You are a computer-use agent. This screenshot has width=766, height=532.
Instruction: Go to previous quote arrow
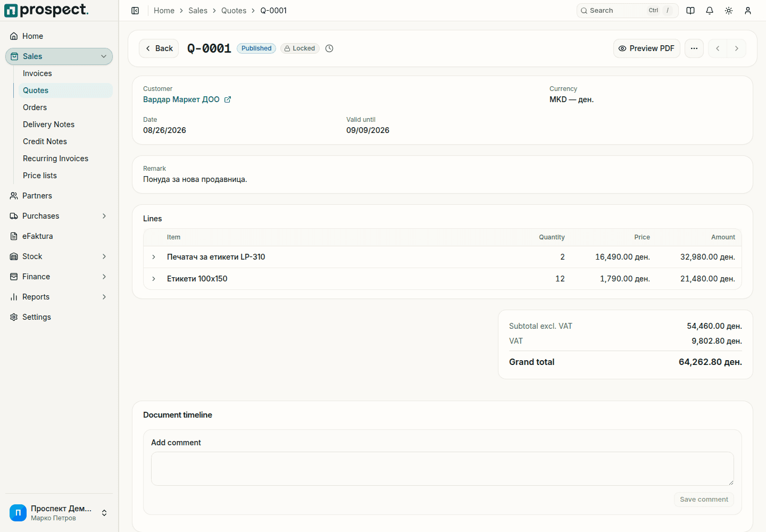pos(718,48)
